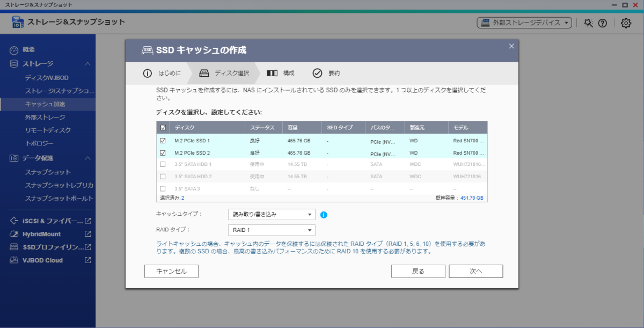Open the 外部ストレージデバイス dropdown

[x=524, y=23]
